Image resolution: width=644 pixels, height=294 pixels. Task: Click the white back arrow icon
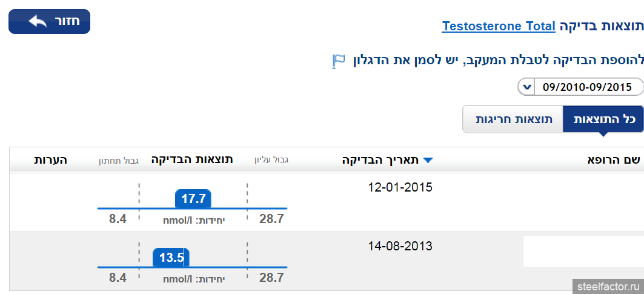tap(37, 22)
